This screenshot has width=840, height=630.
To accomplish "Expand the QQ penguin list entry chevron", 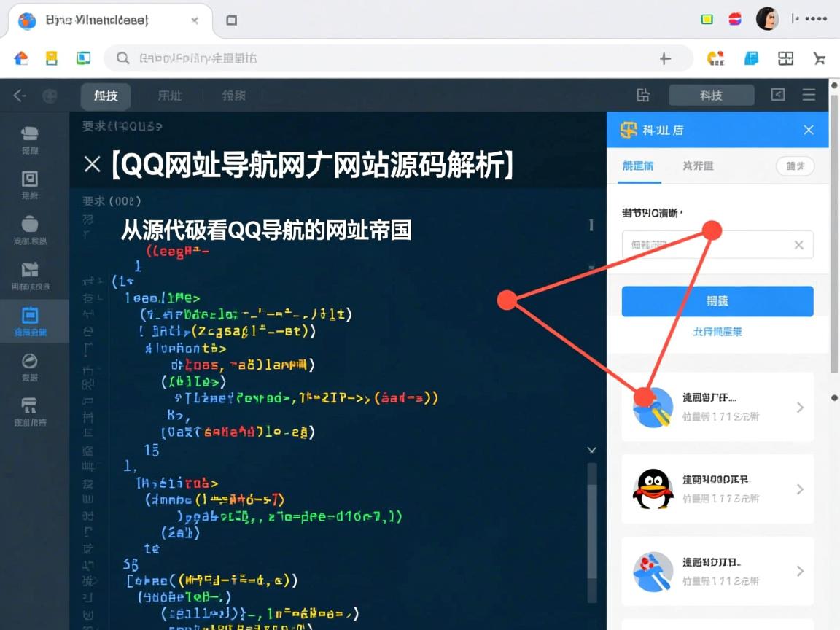I will coord(800,489).
